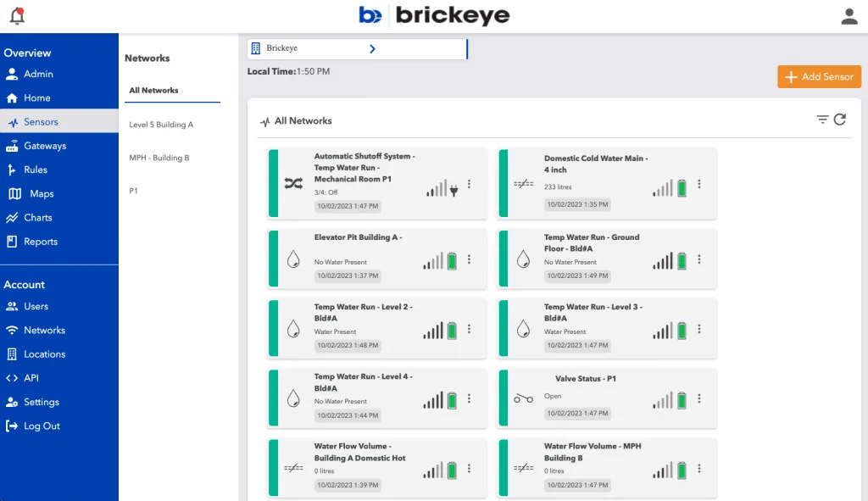Click valve icon on Valve Status P1 card
The height and width of the screenshot is (501, 868).
[523, 398]
